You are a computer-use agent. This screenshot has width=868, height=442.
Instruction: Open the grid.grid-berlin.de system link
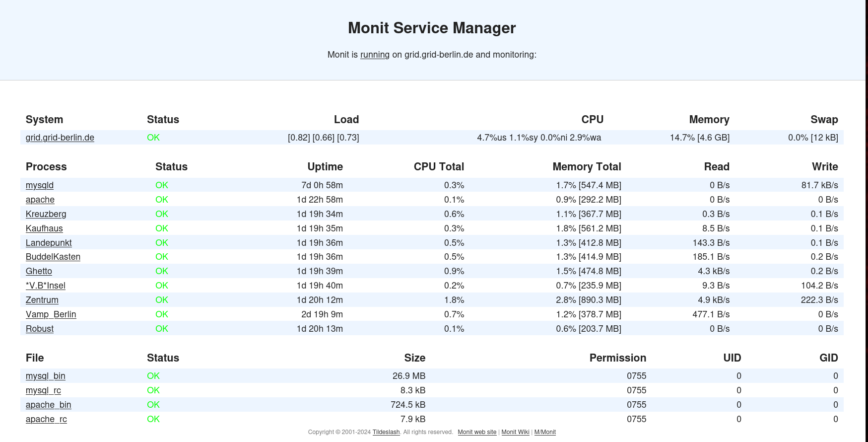(60, 138)
